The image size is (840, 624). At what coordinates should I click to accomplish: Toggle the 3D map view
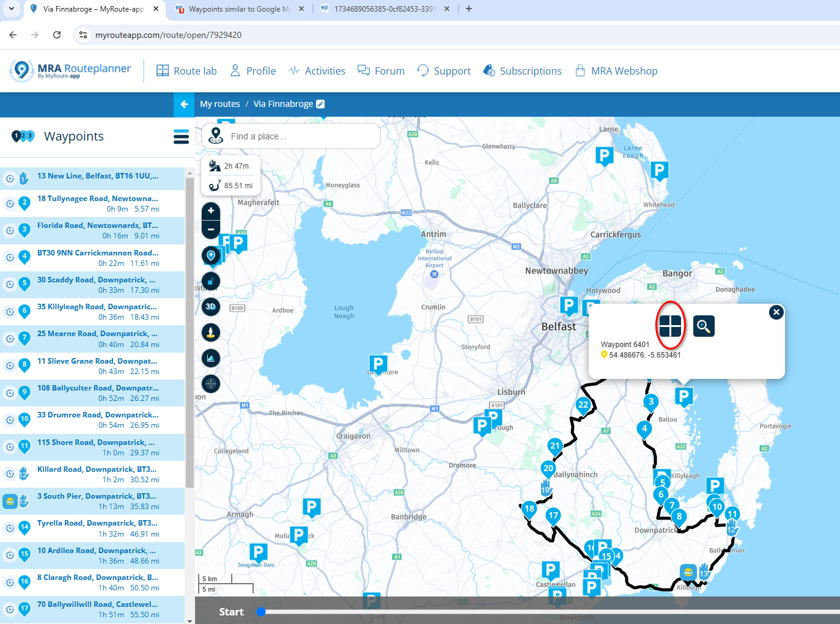[x=211, y=307]
